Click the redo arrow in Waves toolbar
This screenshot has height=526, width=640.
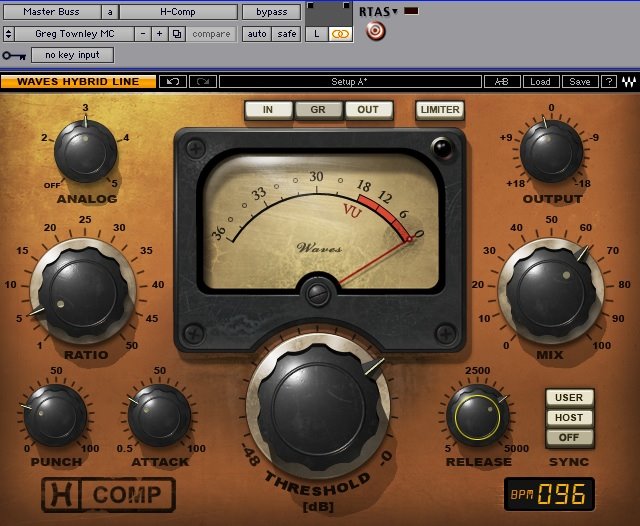point(203,82)
